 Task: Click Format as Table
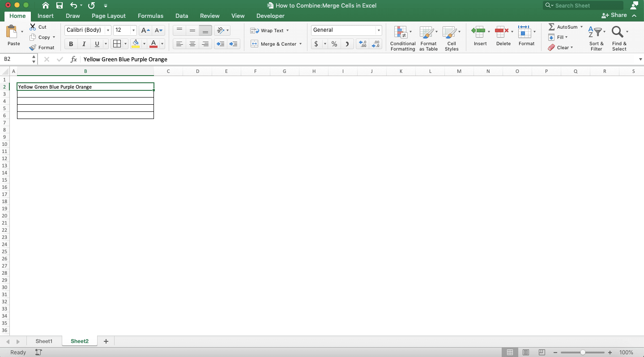coord(428,38)
